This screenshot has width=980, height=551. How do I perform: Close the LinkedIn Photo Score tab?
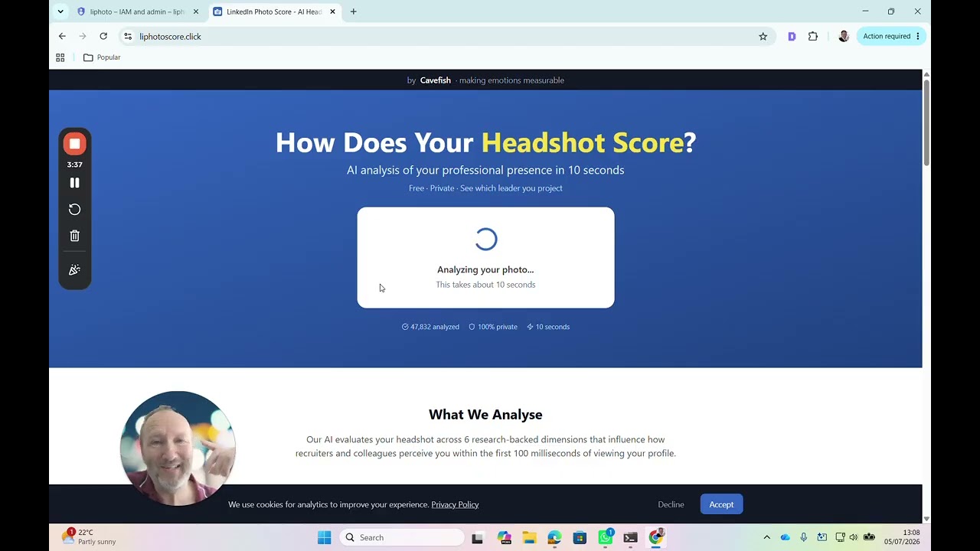[332, 11]
